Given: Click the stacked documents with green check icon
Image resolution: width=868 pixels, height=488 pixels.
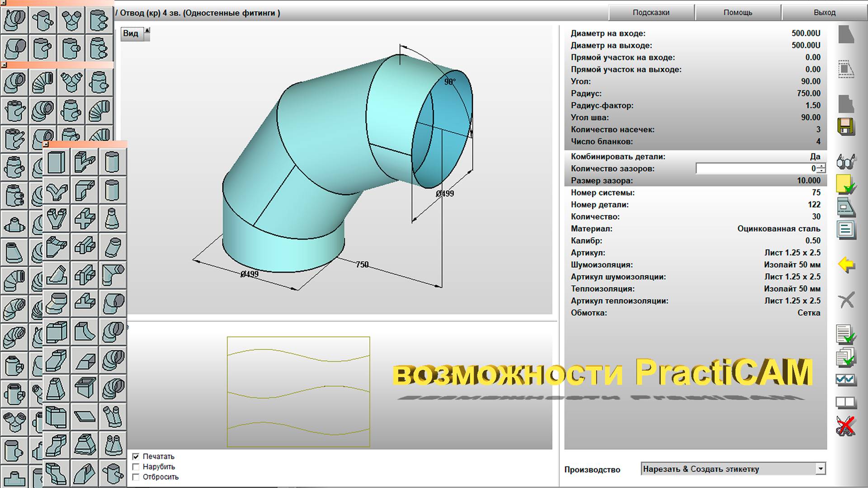Looking at the screenshot, I should tap(846, 357).
